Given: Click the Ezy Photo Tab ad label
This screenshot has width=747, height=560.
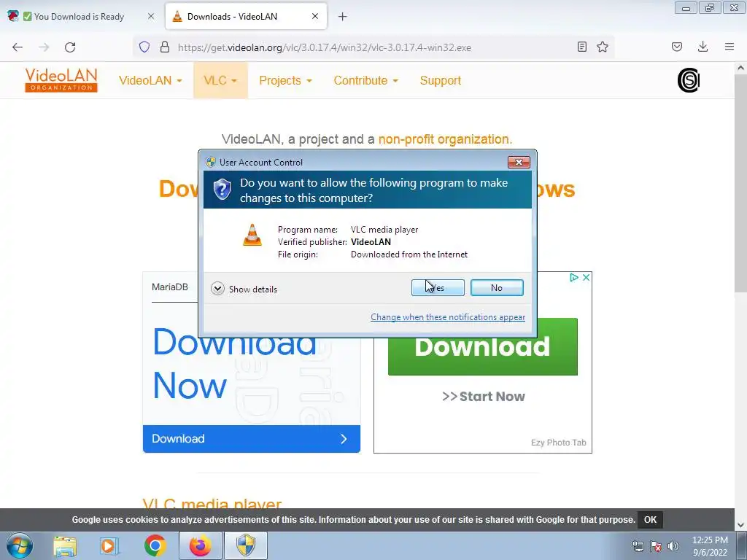Looking at the screenshot, I should (x=558, y=443).
